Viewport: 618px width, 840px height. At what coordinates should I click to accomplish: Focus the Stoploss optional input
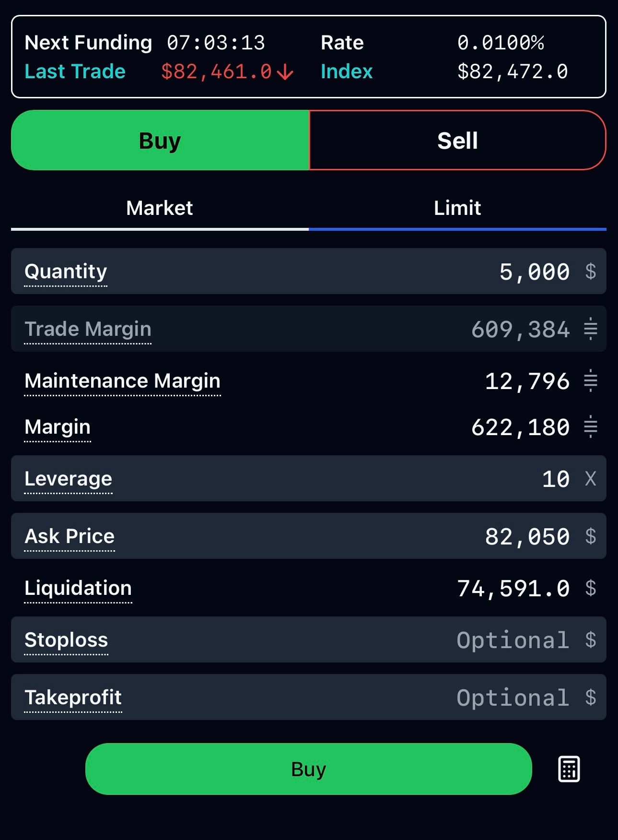pos(513,640)
